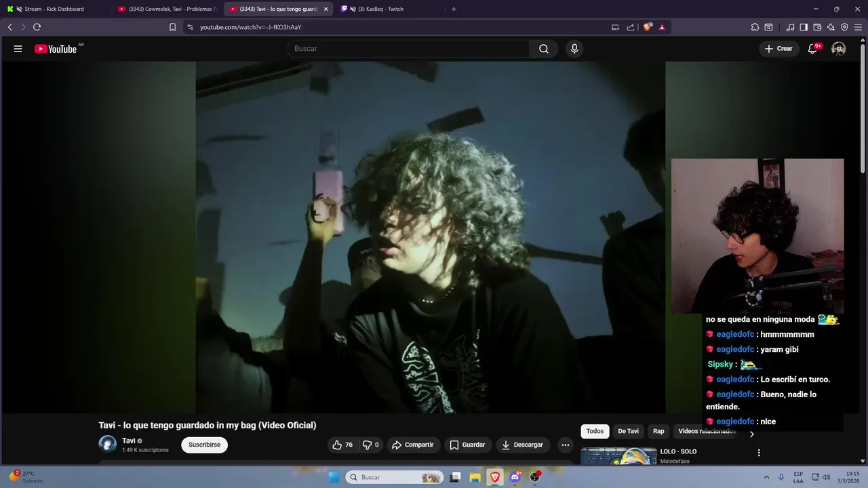The image size is (868, 488).
Task: Open Tavi channel name link
Action: [x=129, y=441]
